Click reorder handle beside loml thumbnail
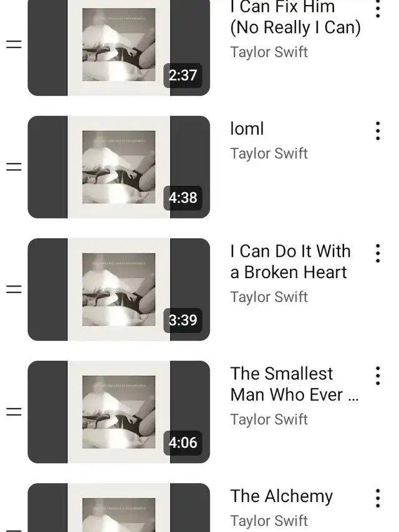This screenshot has height=532, width=399. tap(14, 167)
